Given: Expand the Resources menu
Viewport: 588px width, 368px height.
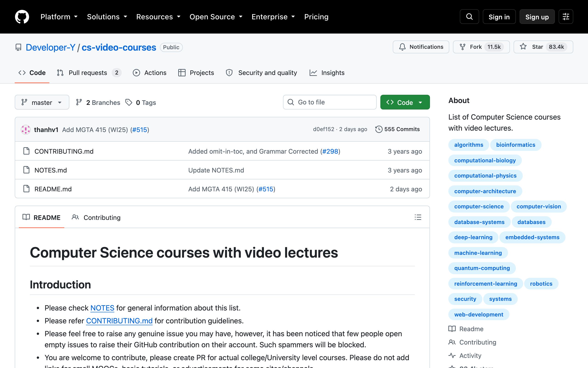Looking at the screenshot, I should tap(158, 17).
